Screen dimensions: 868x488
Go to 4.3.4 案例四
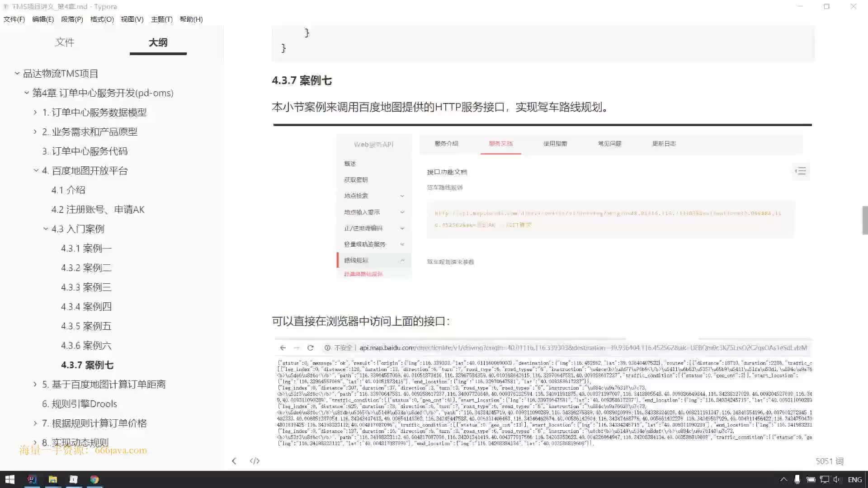click(x=86, y=306)
